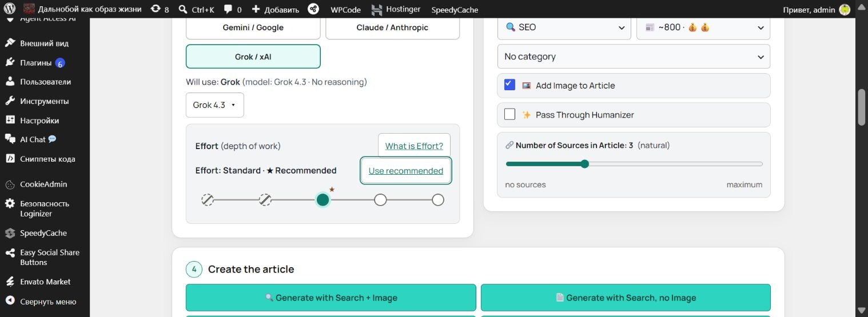Click the Плагины plug icon

pos(10,63)
